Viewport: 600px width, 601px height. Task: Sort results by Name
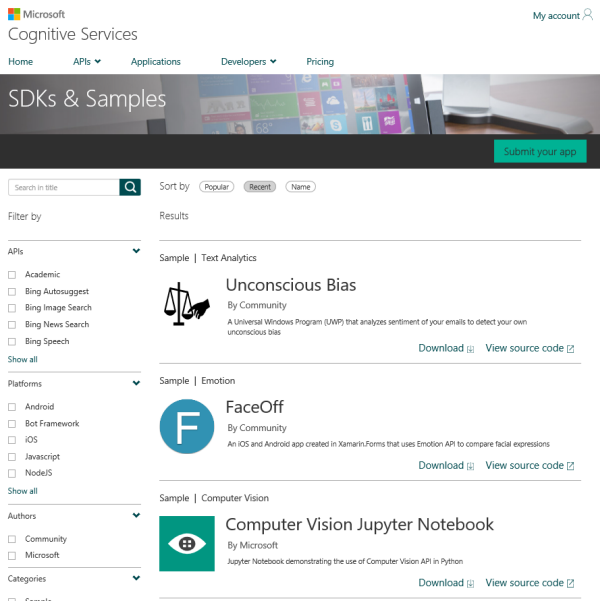[x=301, y=187]
